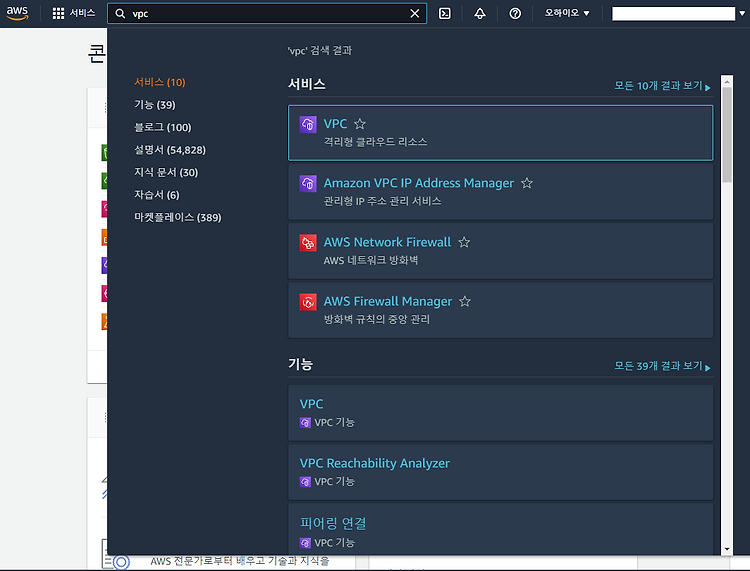Open the account menu dropdown arrow
Viewport: 750px width, 571px height.
click(x=742, y=13)
